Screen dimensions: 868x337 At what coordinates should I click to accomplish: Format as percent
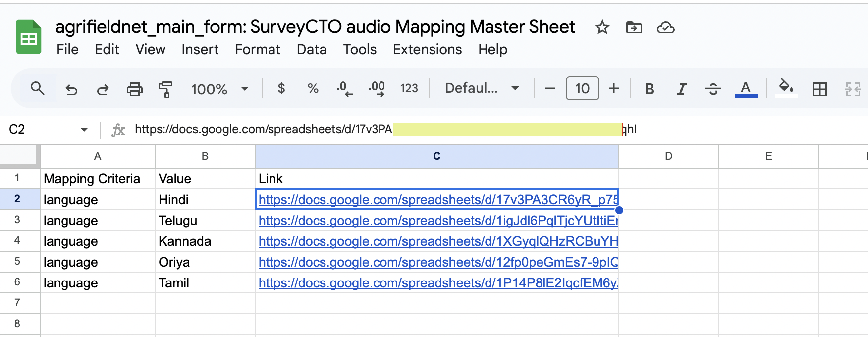(x=313, y=89)
